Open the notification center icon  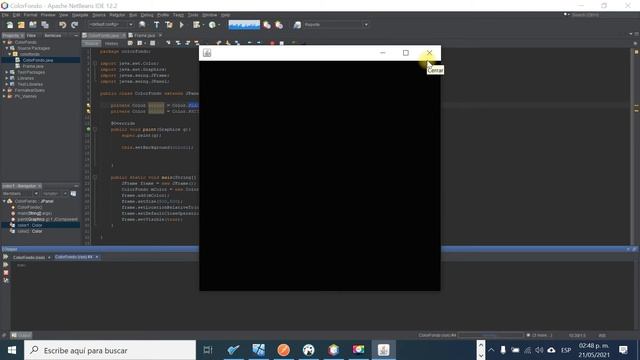[x=623, y=350]
